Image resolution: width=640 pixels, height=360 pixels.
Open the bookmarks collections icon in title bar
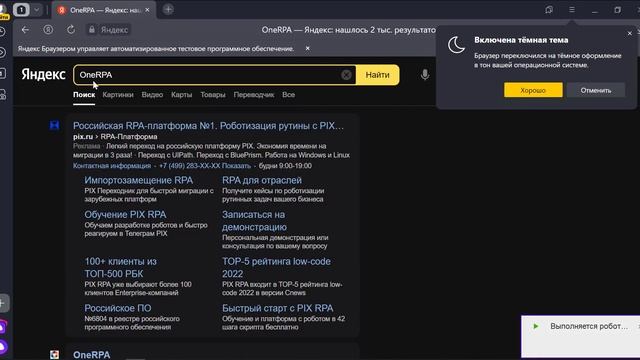click(549, 9)
